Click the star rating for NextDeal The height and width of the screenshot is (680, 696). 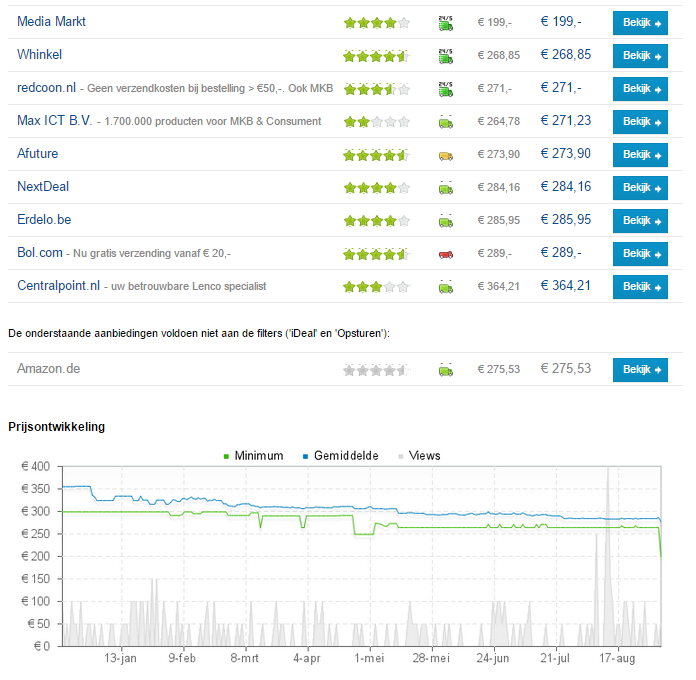pyautogui.click(x=376, y=188)
